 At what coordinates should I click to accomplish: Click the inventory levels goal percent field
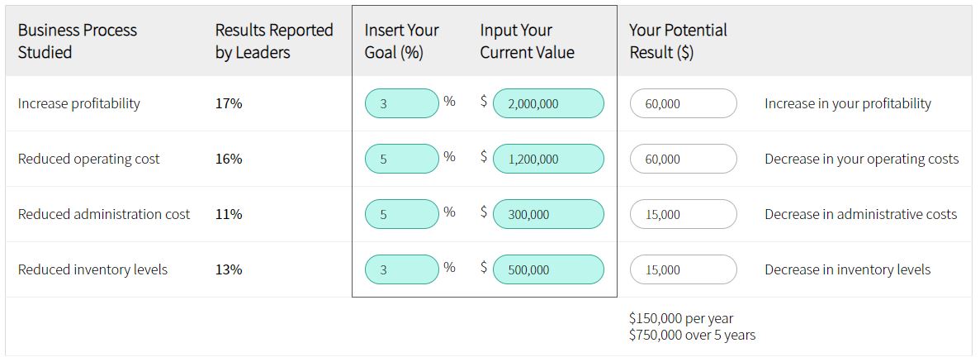402,269
